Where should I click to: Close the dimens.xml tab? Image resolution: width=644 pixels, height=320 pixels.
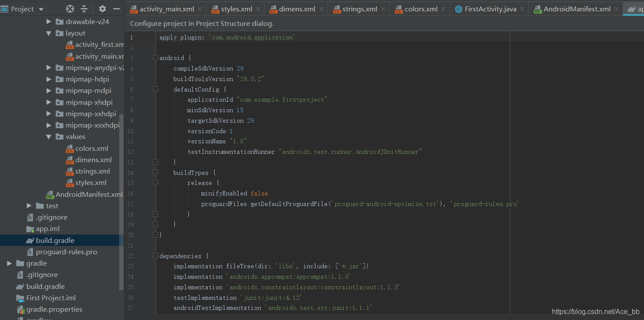coord(321,8)
